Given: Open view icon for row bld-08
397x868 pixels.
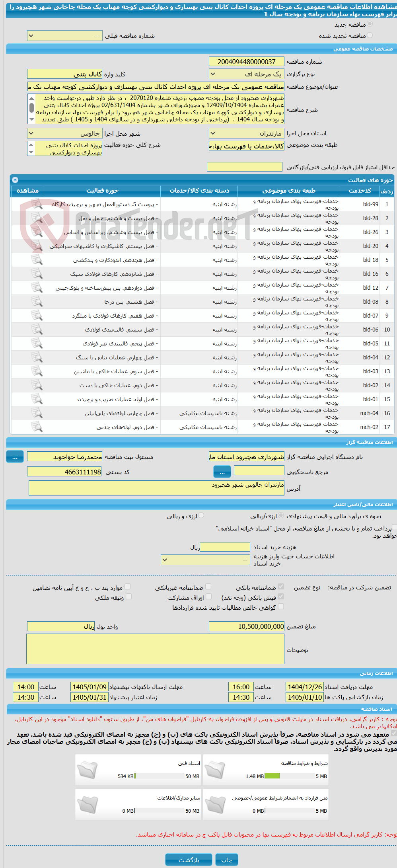Looking at the screenshot, I should pyautogui.click(x=37, y=302).
